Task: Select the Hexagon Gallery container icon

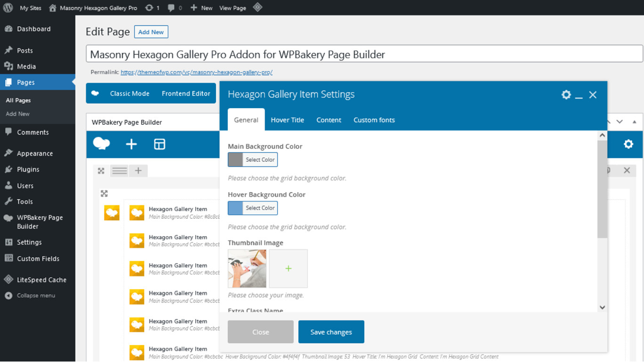Action: [x=112, y=213]
